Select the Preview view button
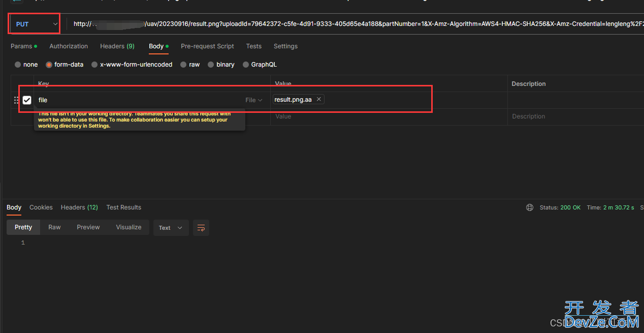Viewport: 644px width, 333px height. [x=88, y=227]
